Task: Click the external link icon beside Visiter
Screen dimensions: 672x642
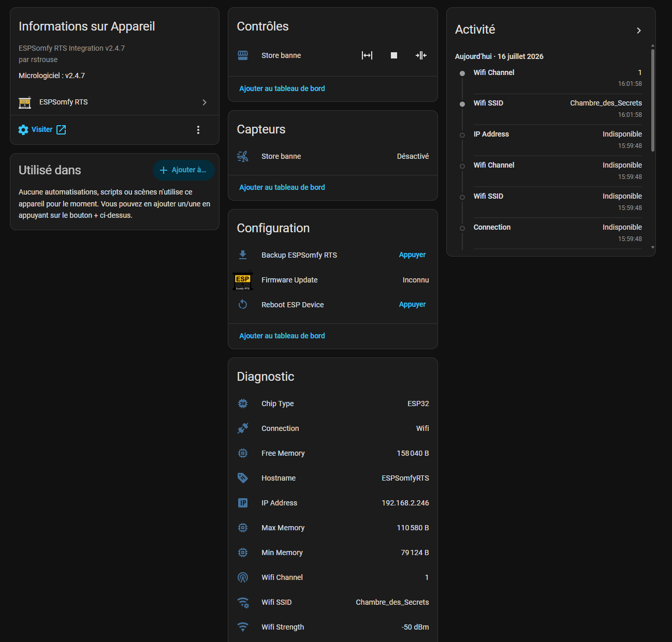Action: coord(61,130)
